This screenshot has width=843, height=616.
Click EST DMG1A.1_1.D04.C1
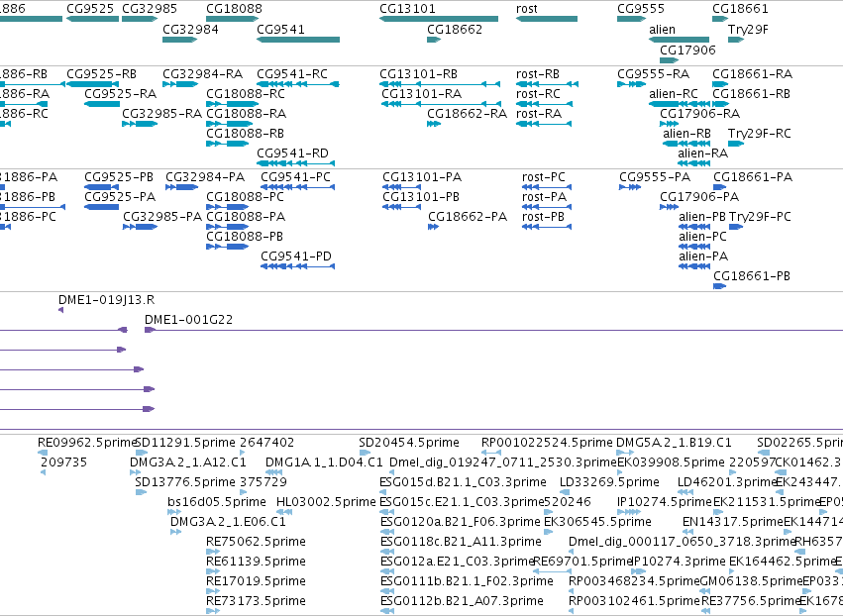pos(324,462)
